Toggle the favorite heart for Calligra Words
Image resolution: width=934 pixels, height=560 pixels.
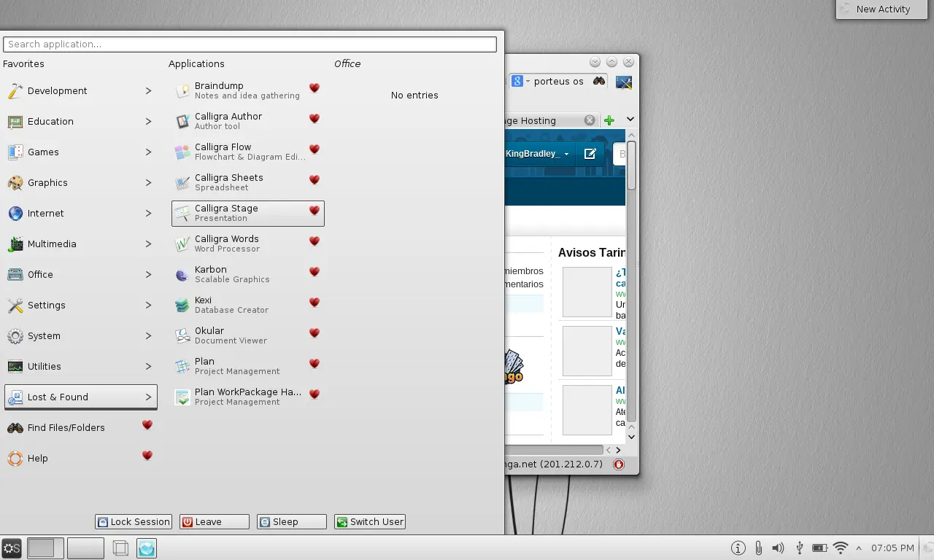(314, 241)
